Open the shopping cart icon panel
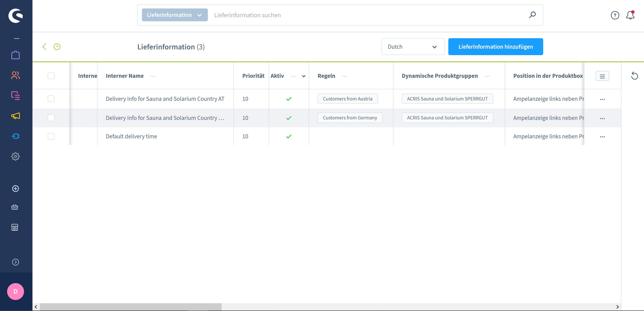Screen dimensions: 644x311 coord(15,207)
